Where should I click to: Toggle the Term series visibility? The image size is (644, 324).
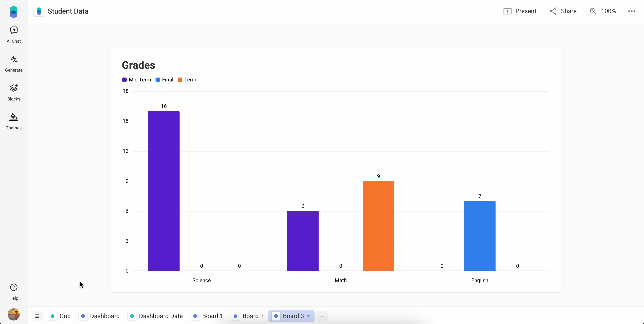187,79
